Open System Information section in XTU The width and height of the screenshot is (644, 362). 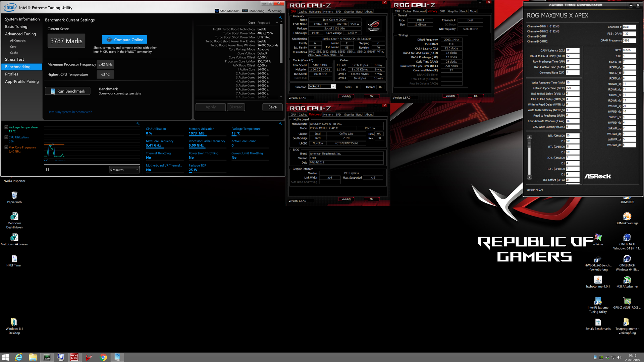tap(22, 19)
